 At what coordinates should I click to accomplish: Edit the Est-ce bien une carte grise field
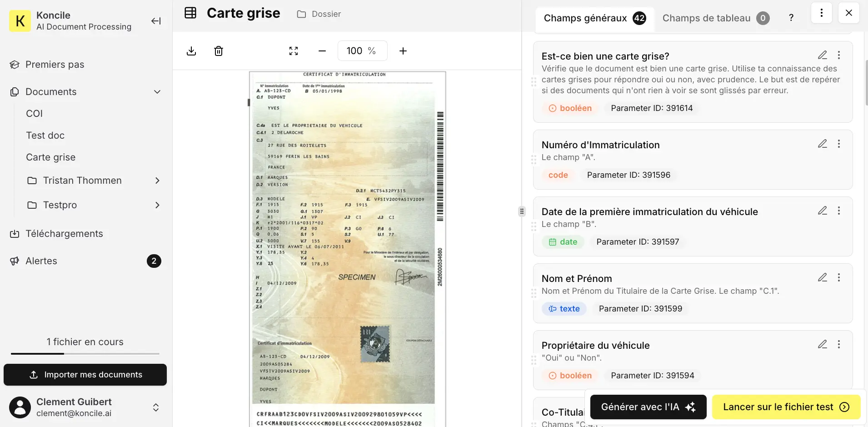pos(823,55)
